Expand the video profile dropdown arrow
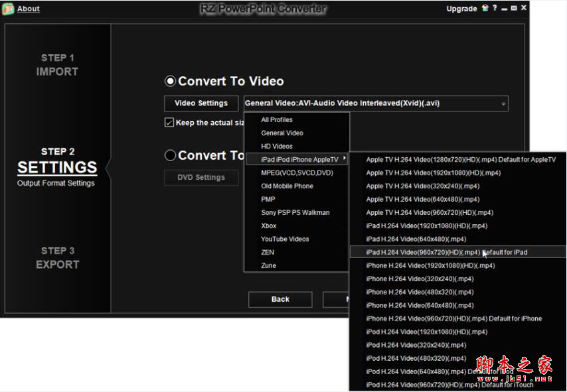The height and width of the screenshot is (392, 567). pos(503,104)
